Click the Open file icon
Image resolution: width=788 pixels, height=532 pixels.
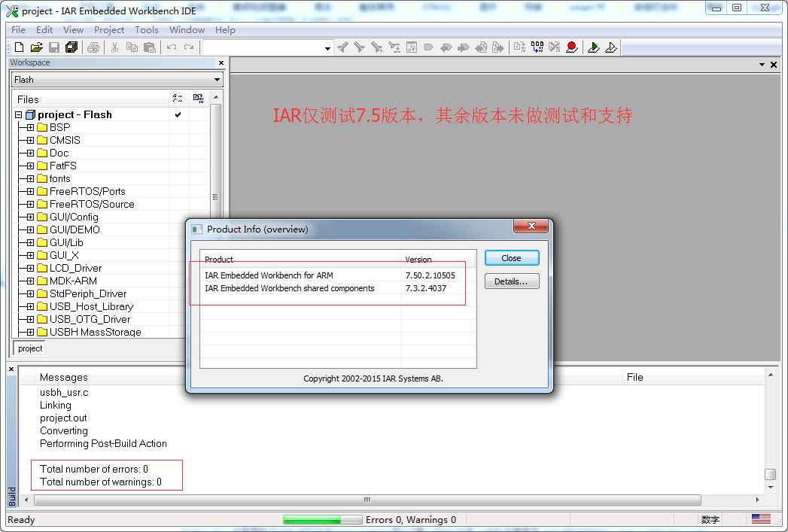click(36, 47)
